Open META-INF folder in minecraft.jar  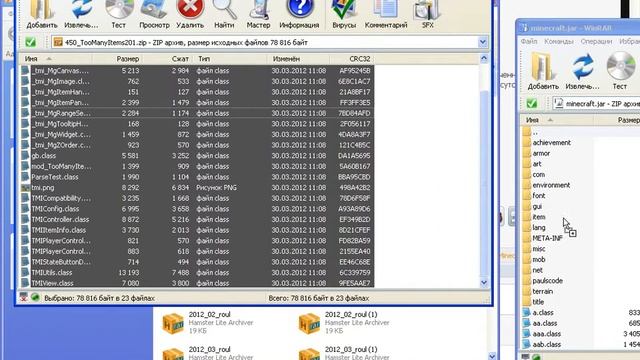tap(542, 238)
